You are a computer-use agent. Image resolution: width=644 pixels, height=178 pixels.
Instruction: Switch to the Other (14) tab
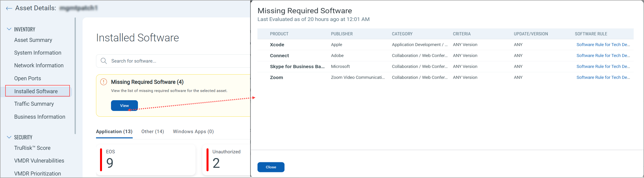pos(152,131)
